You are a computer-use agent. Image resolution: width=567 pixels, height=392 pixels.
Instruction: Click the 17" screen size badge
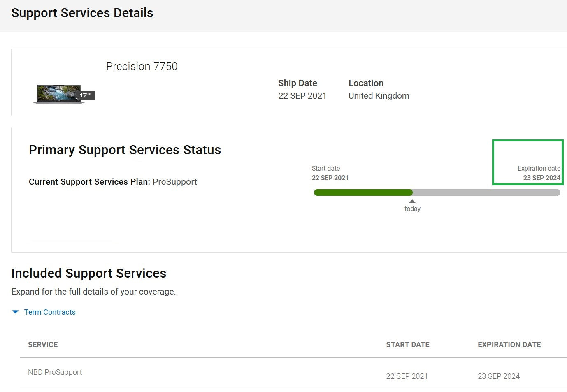tap(86, 95)
